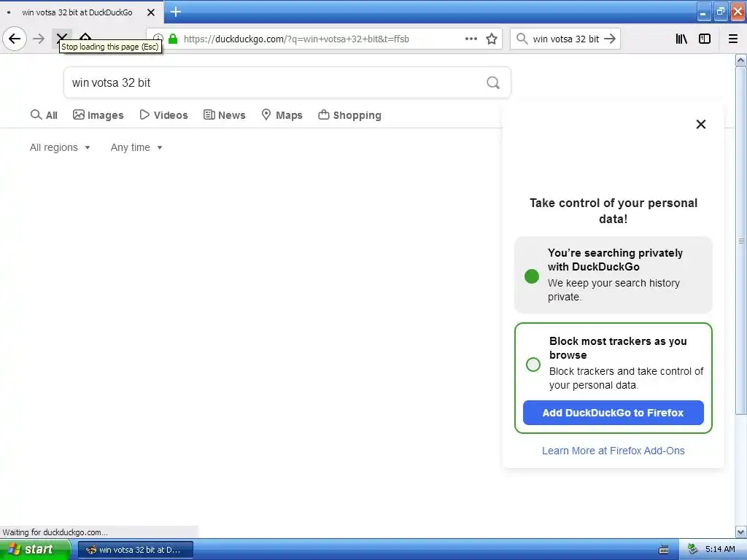Open the Library bookshelf icon

681,39
